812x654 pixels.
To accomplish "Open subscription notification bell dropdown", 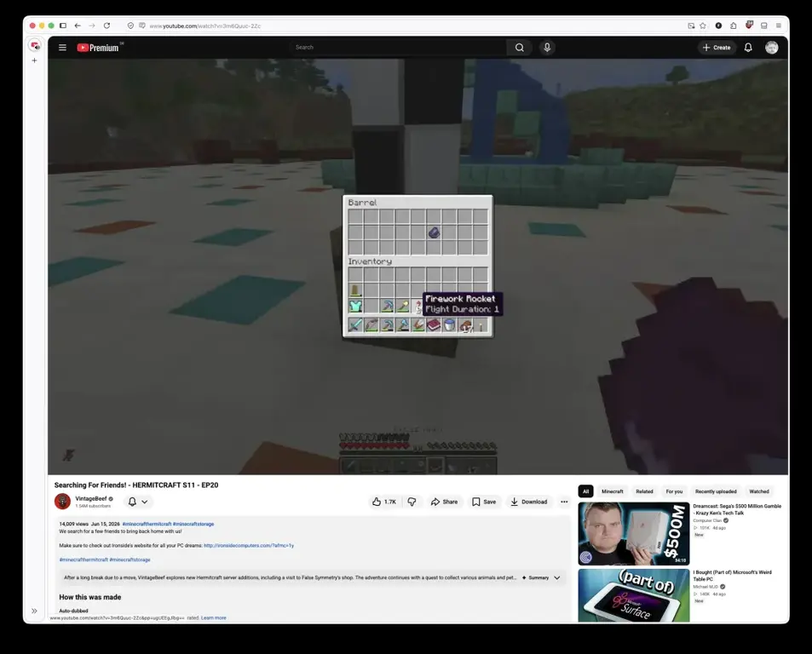I will [x=138, y=502].
